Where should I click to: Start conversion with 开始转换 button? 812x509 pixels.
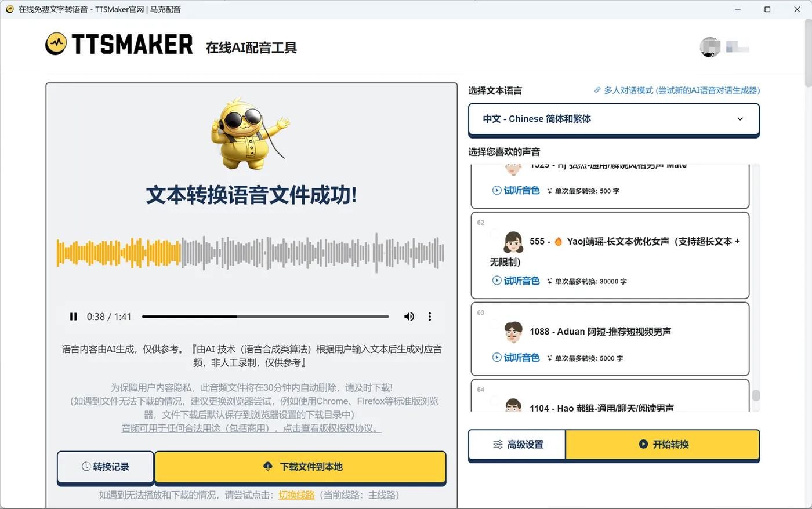[x=662, y=445]
